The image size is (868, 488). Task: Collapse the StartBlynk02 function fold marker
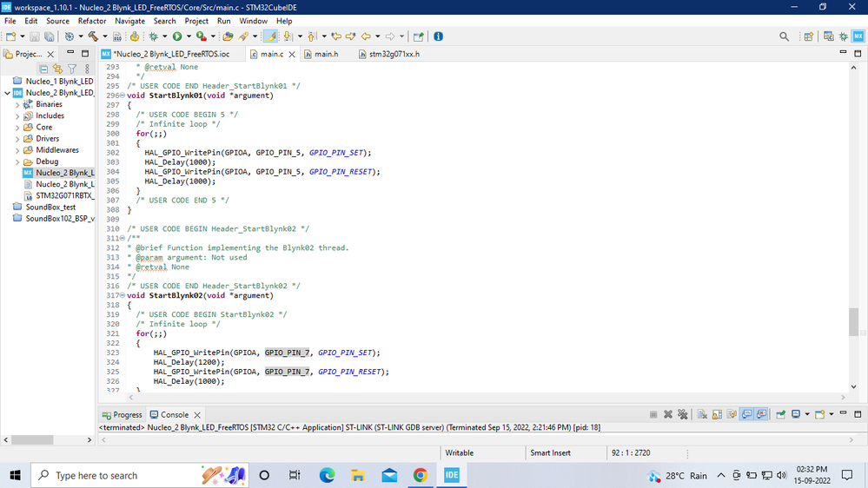123,295
